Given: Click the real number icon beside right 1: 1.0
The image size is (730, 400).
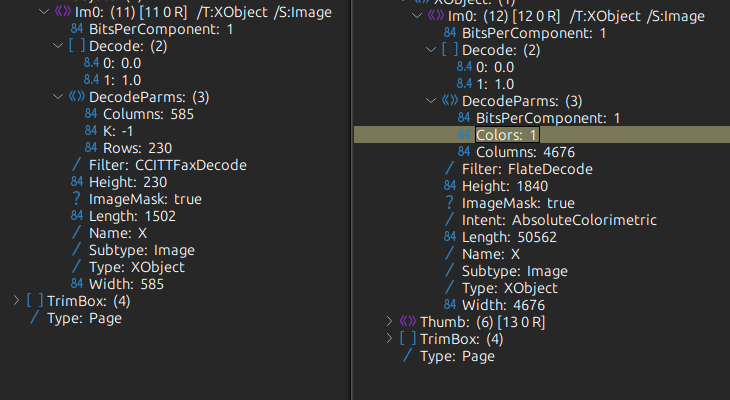Looking at the screenshot, I should (x=464, y=84).
